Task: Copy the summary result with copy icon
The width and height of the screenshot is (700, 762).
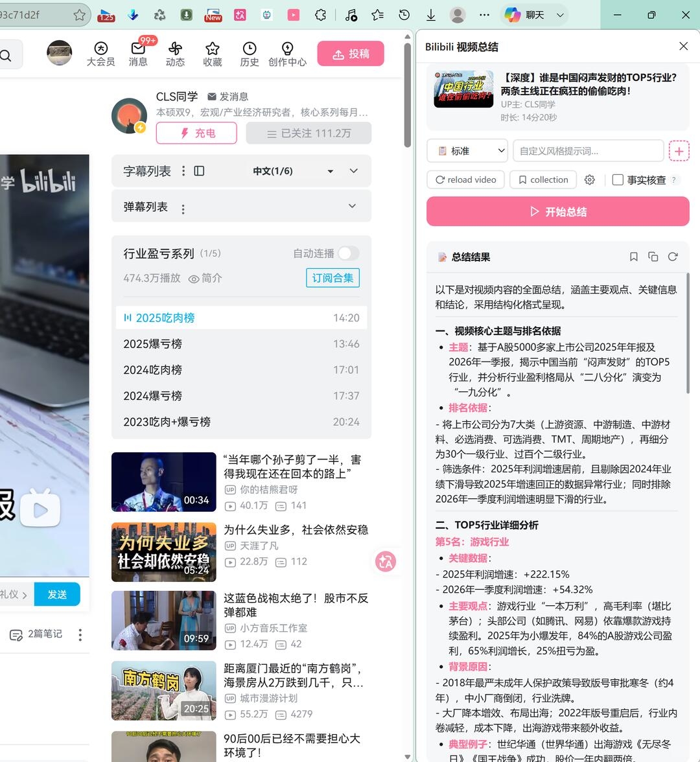Action: 653,257
